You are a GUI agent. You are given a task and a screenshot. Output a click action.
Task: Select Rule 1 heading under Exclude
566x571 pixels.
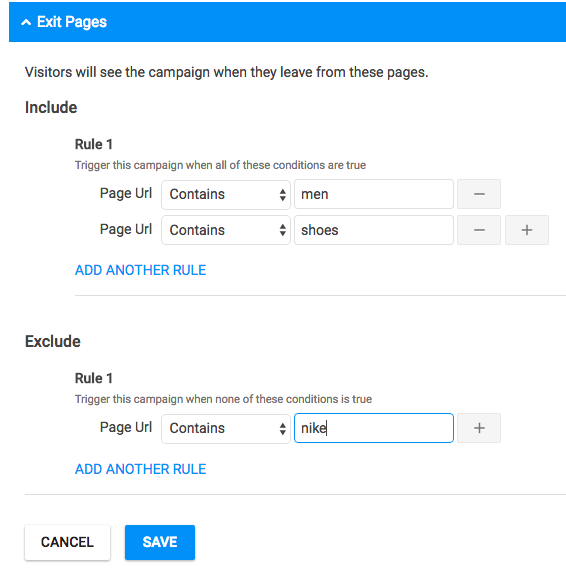(x=94, y=378)
